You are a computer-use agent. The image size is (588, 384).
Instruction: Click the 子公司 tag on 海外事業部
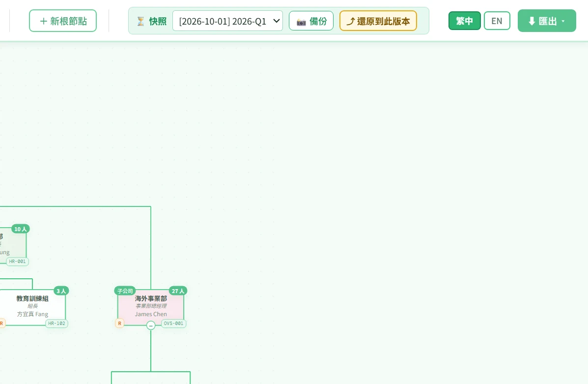[125, 291]
